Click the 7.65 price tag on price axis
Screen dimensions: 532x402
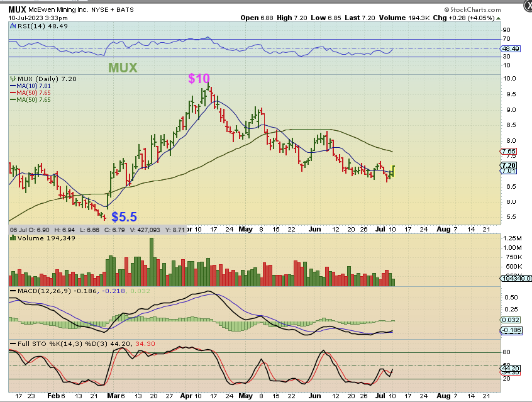[509, 151]
